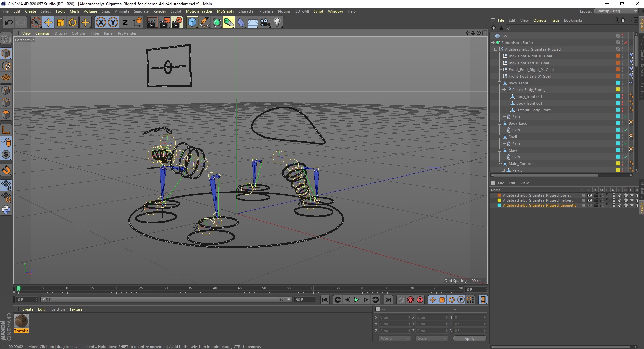This screenshot has width=644, height=349.
Task: Open the Python script icon
Action: pos(6,210)
